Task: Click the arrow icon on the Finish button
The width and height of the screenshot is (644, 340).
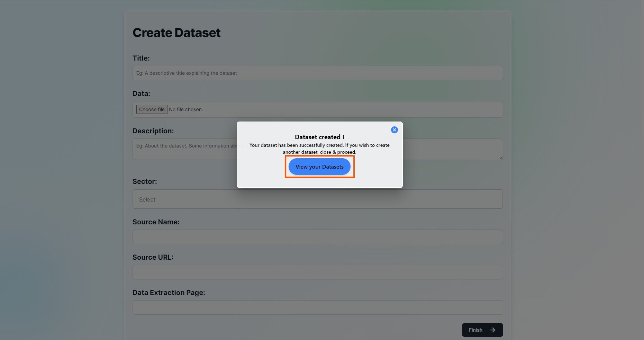Action: (x=493, y=330)
